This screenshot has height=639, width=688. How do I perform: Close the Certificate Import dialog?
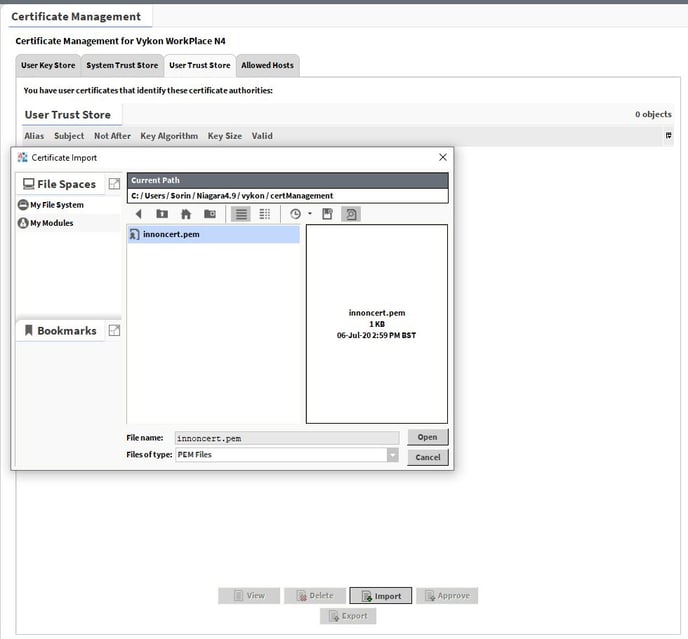click(x=443, y=157)
